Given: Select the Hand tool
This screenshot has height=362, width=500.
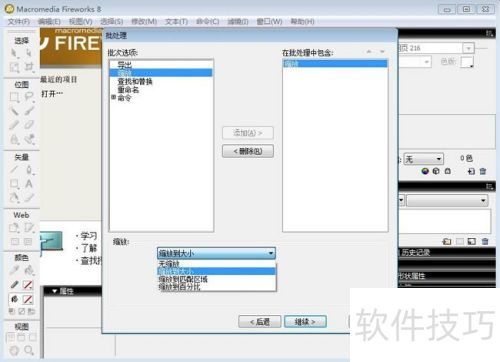Looking at the screenshot, I should [14, 350].
